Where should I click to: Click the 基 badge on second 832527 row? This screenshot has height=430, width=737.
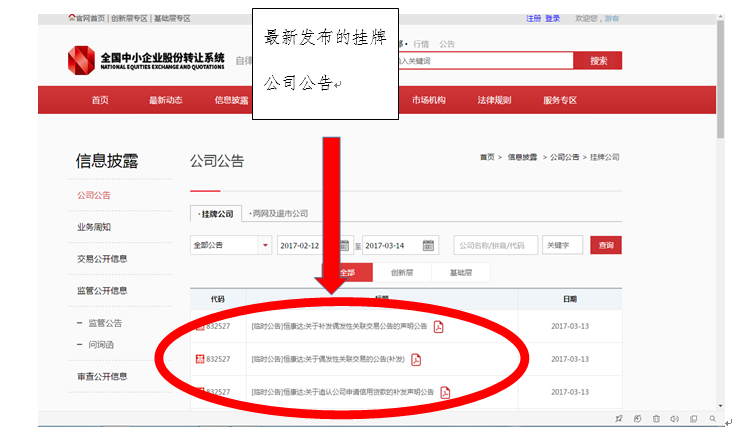point(199,359)
